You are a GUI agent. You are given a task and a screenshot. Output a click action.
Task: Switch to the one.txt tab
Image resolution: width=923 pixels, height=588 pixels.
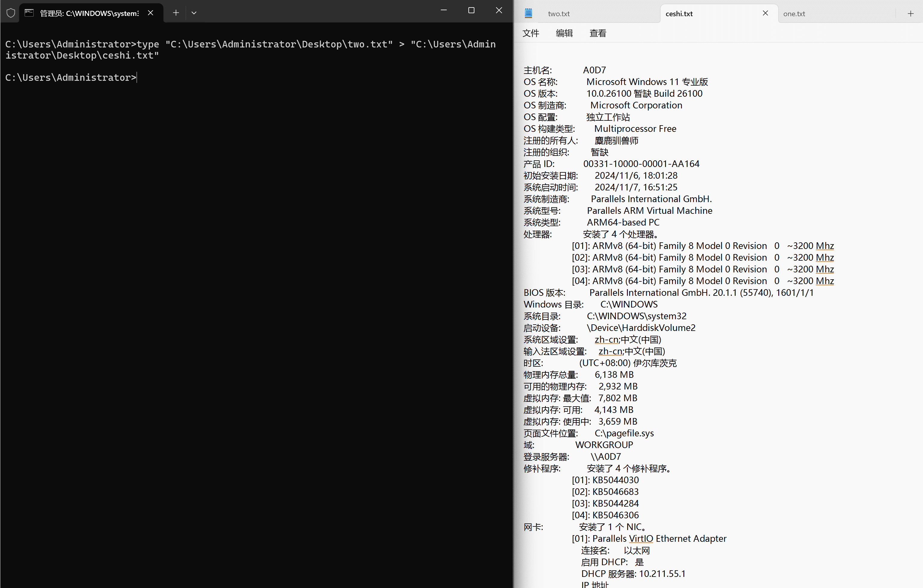coord(794,14)
